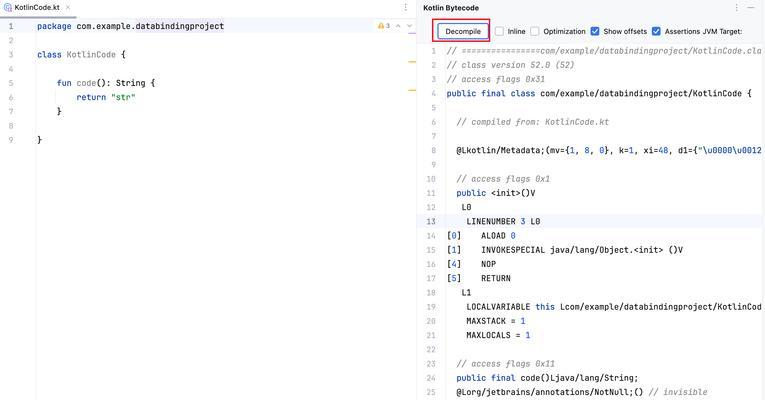The height and width of the screenshot is (400, 765).
Task: Click 'MAXSTACK = 1' in bytecode
Action: 496,321
